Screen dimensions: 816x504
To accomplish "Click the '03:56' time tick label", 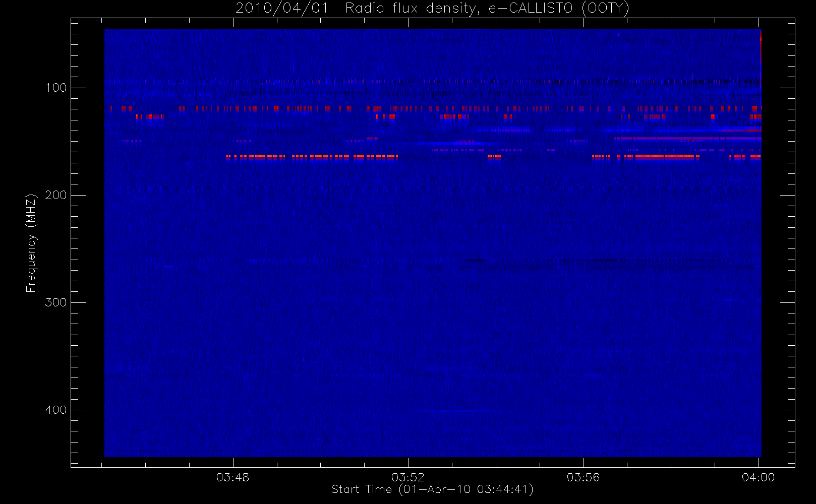I will pyautogui.click(x=583, y=477).
